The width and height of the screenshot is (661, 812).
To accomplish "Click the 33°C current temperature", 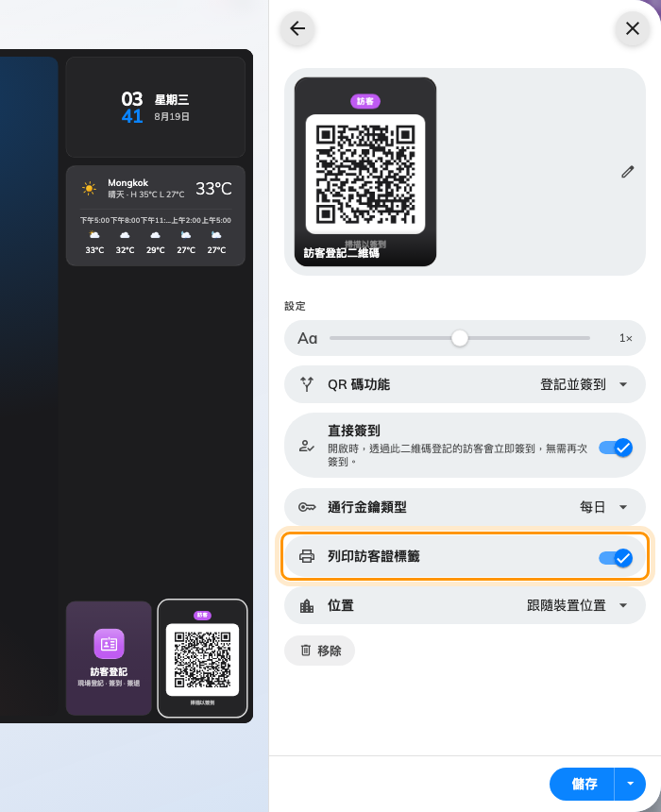I will pyautogui.click(x=213, y=189).
